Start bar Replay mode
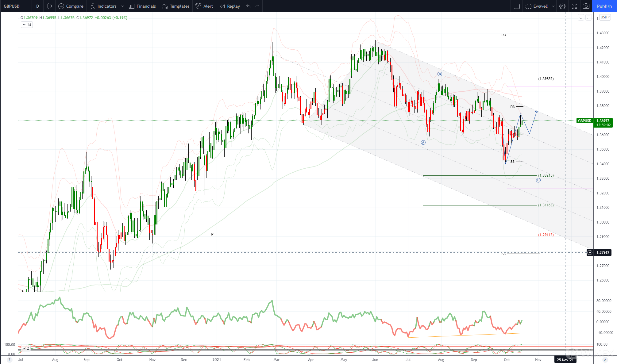The height and width of the screenshot is (364, 617). [x=230, y=6]
